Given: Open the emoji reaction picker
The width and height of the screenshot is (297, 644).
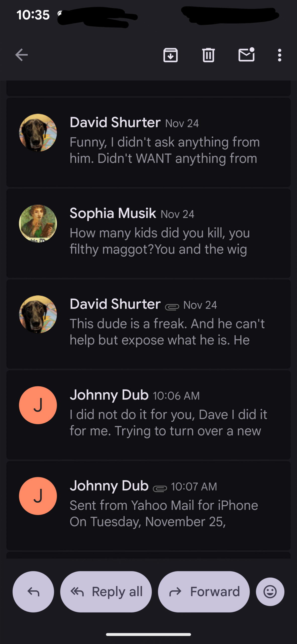Looking at the screenshot, I should [270, 592].
